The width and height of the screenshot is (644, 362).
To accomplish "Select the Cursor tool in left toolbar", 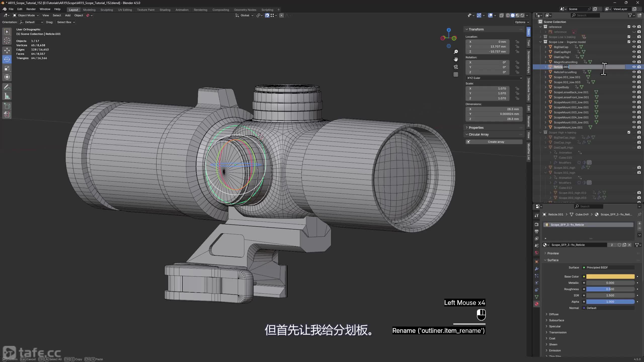I will click(7, 40).
